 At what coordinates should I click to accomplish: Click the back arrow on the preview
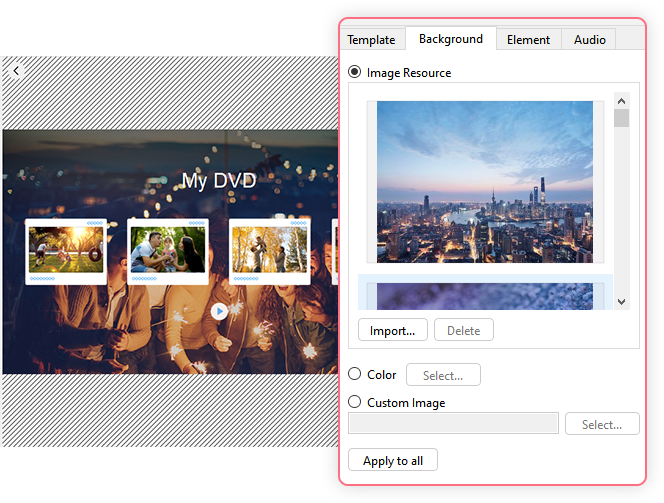(x=16, y=70)
